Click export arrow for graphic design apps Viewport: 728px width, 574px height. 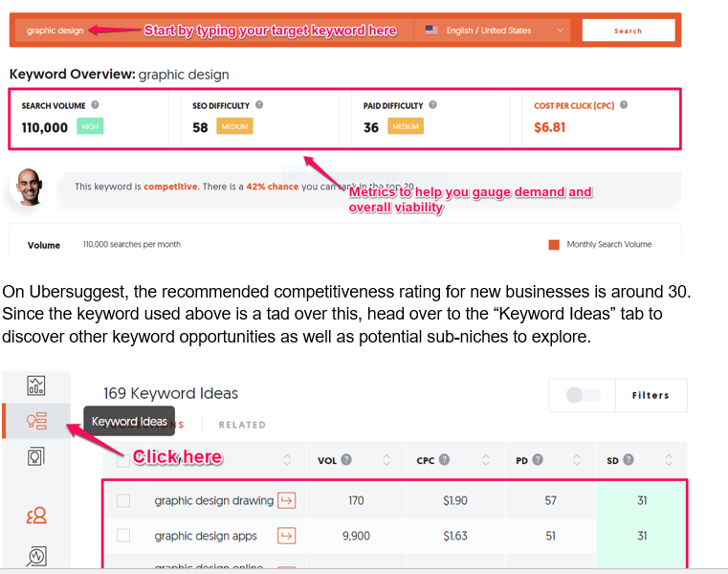point(286,536)
